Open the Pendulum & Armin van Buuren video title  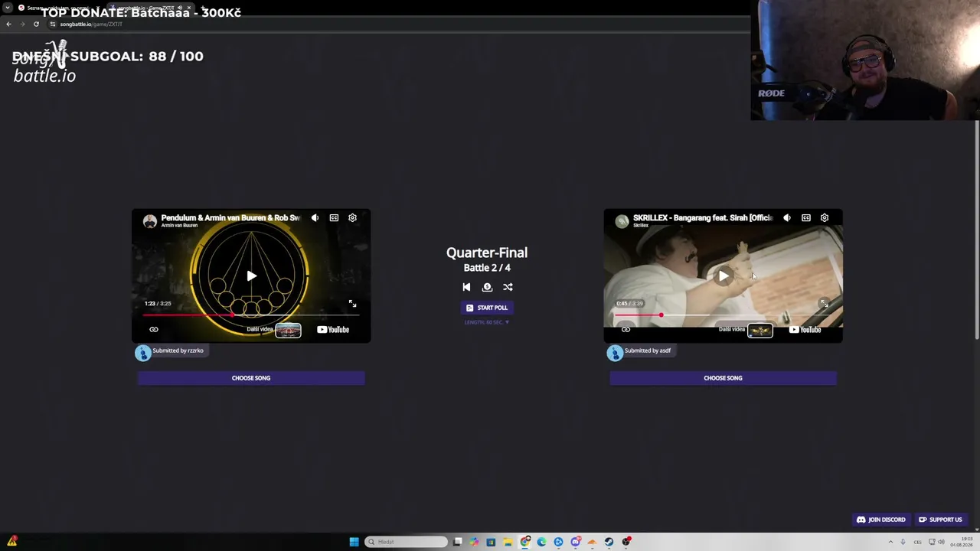tap(230, 217)
